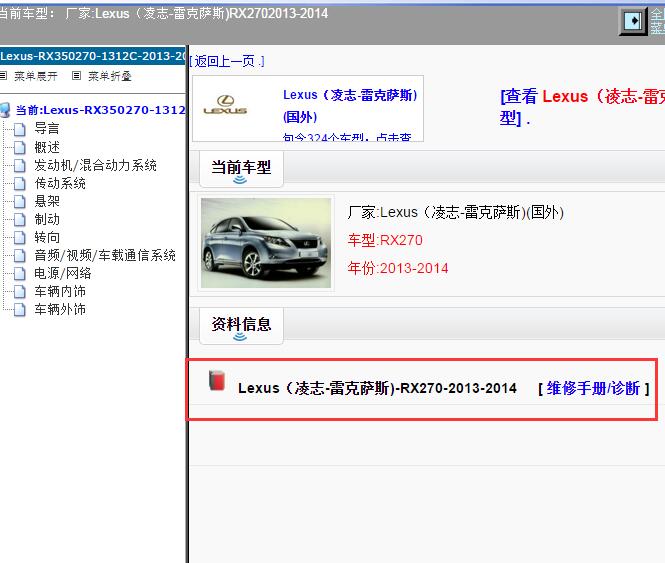This screenshot has height=563, width=665.
Task: Select the 资料信息 tab header
Action: (x=241, y=325)
